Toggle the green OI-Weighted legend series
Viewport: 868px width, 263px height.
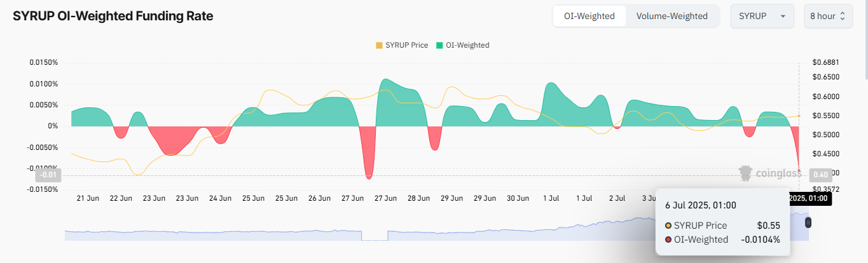(x=462, y=45)
